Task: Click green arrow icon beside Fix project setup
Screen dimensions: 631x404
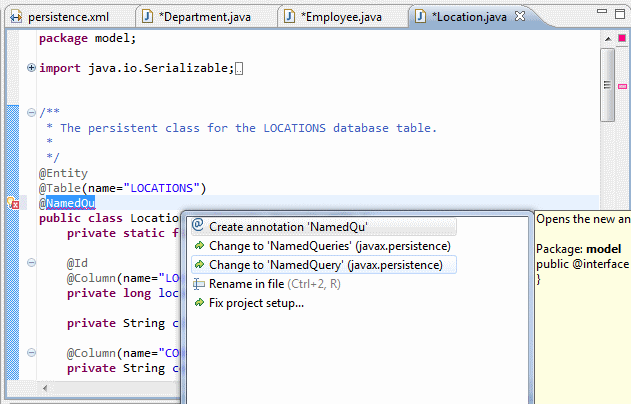Action: (199, 303)
